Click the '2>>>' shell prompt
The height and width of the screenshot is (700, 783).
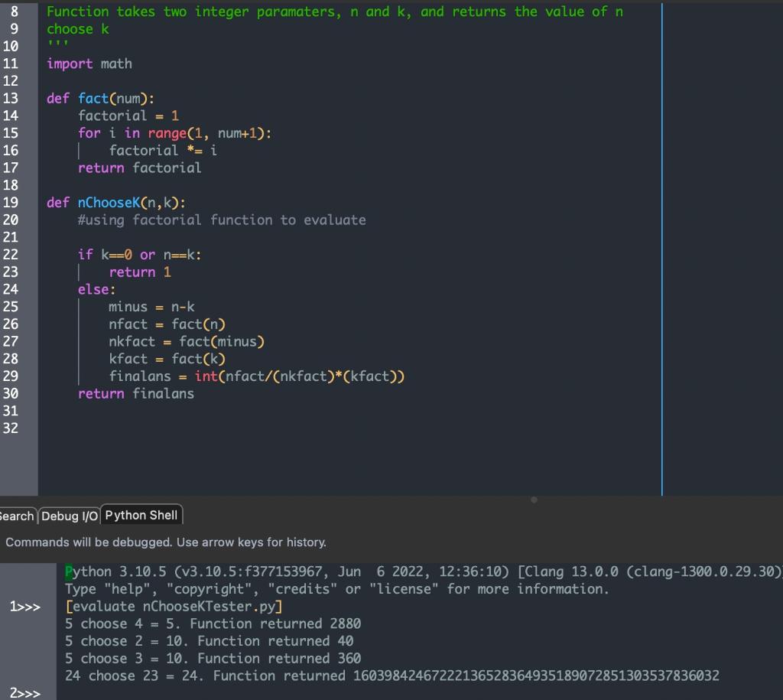pos(25,693)
